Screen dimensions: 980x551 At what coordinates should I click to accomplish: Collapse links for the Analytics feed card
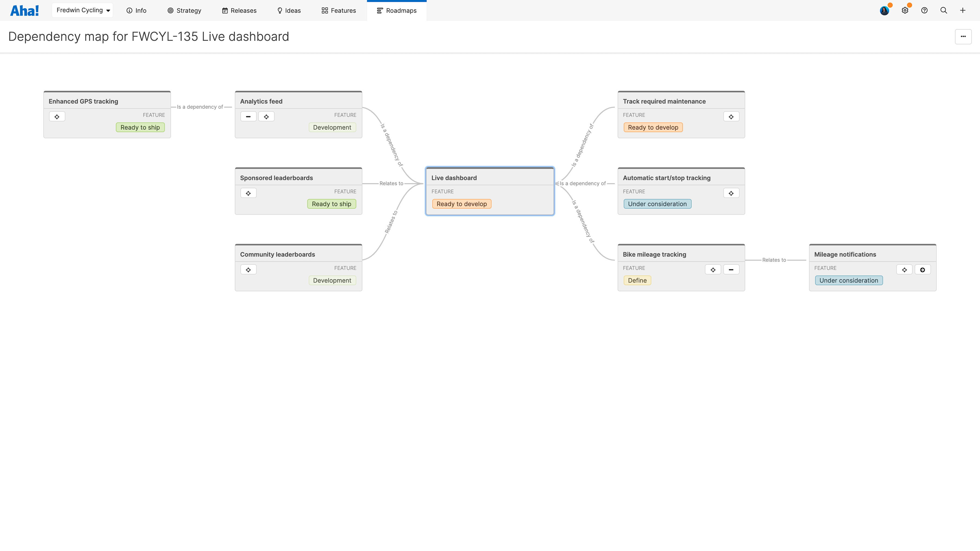(248, 116)
